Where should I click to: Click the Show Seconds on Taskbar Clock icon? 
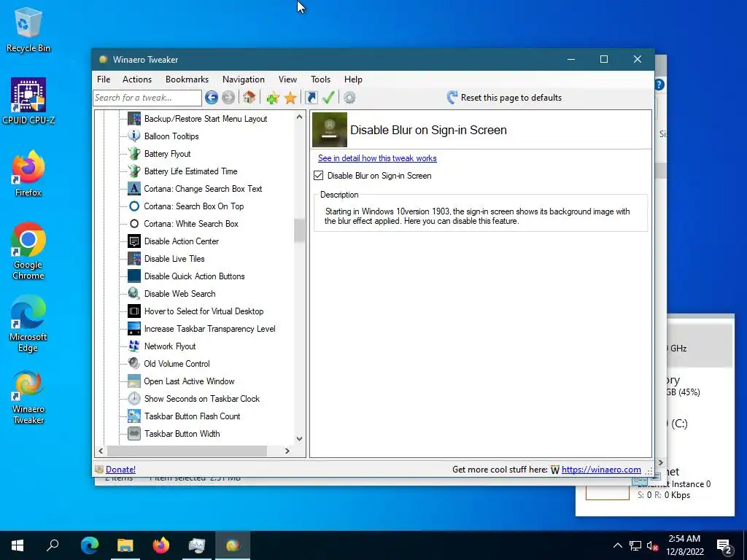pyautogui.click(x=134, y=399)
